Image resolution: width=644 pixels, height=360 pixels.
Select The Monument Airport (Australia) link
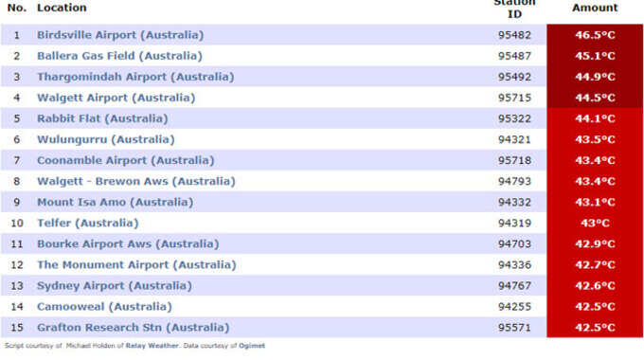[136, 265]
